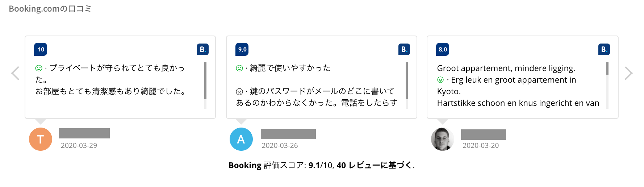Click the 9,0 rating badge
The width and height of the screenshot is (644, 187).
click(242, 49)
